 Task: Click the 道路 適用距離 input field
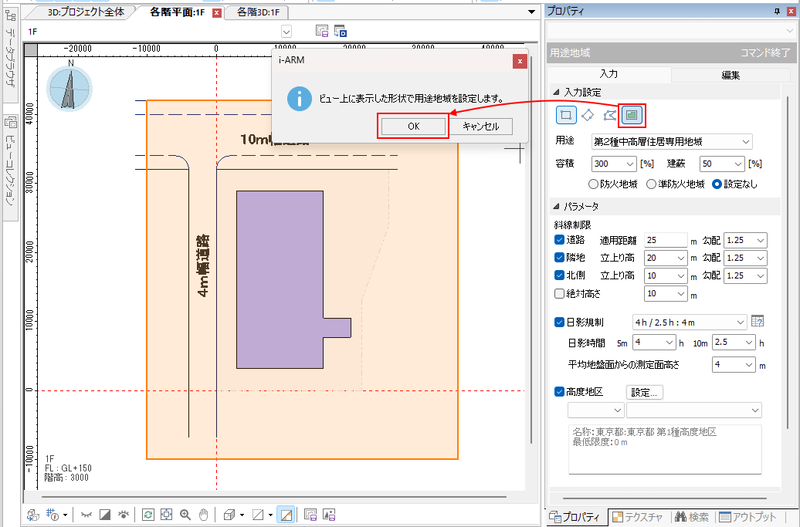click(666, 240)
